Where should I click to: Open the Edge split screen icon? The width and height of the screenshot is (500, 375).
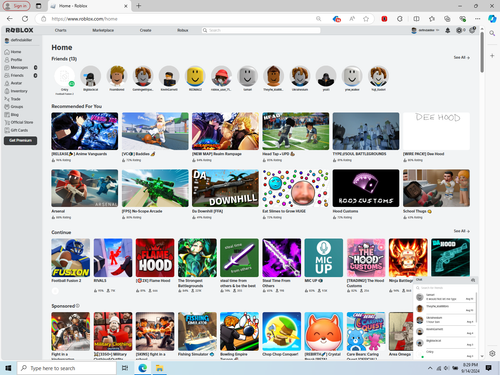pos(416,19)
